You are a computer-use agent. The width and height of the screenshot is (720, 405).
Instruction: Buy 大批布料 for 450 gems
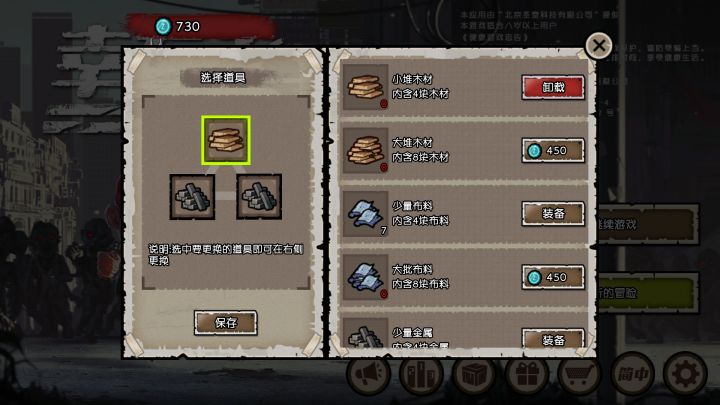pos(553,277)
